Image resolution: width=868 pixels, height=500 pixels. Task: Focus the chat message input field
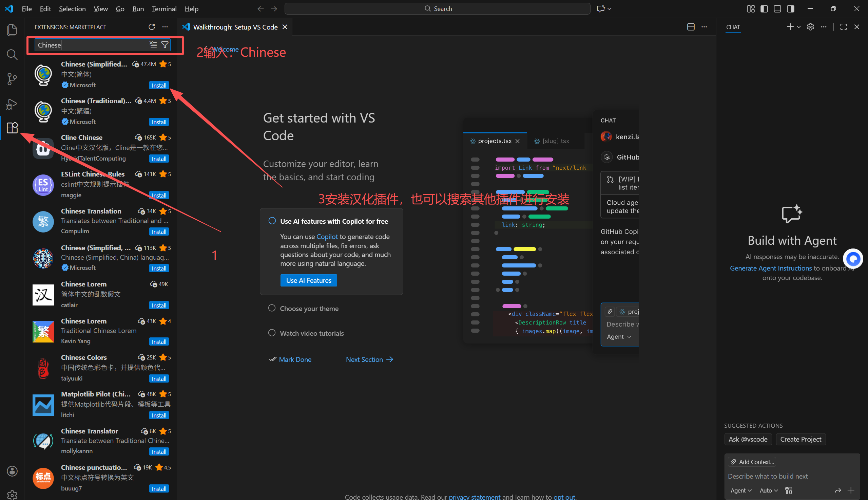click(x=792, y=476)
